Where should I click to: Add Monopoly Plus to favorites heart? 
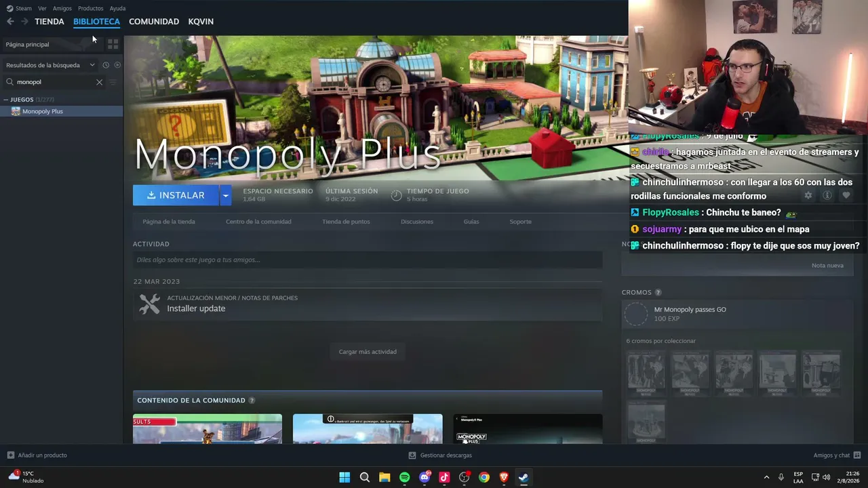click(846, 195)
